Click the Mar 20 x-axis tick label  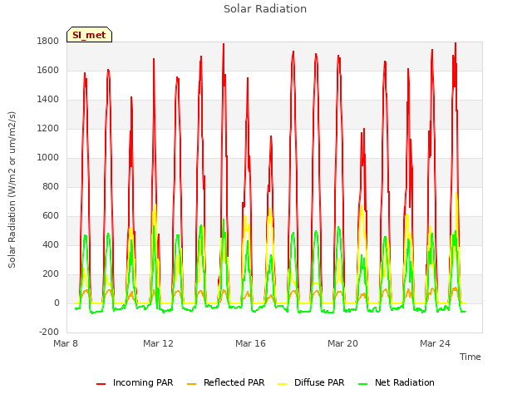click(342, 343)
